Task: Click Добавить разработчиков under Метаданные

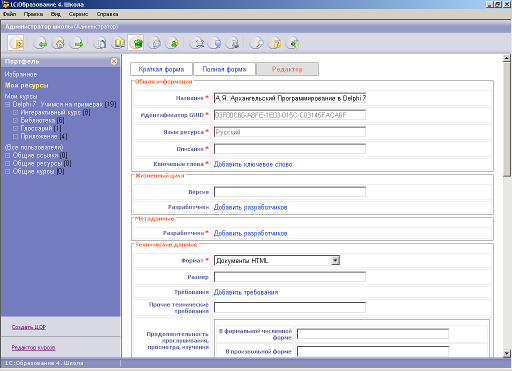Action: click(250, 233)
